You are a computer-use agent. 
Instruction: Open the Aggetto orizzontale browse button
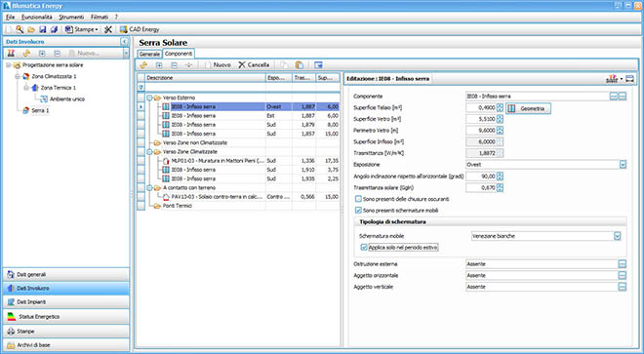pos(623,276)
